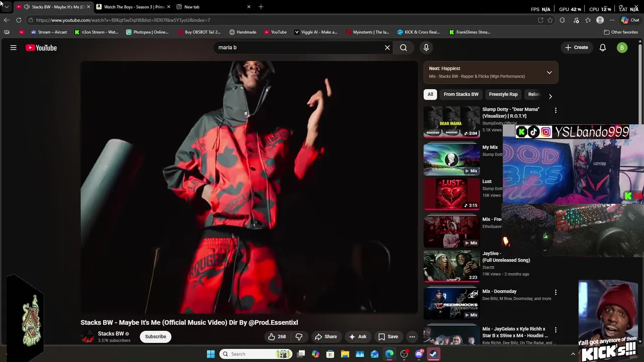Open YouTube notifications bell

click(x=603, y=48)
